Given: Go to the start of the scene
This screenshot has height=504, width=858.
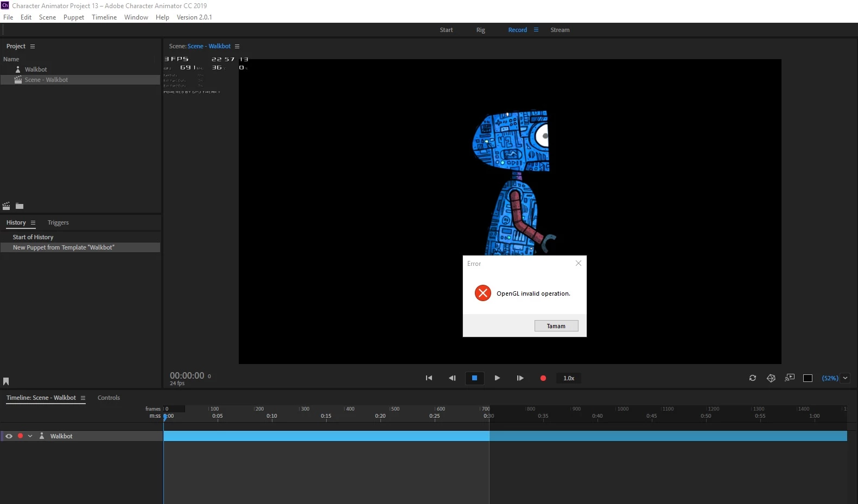Looking at the screenshot, I should 429,378.
